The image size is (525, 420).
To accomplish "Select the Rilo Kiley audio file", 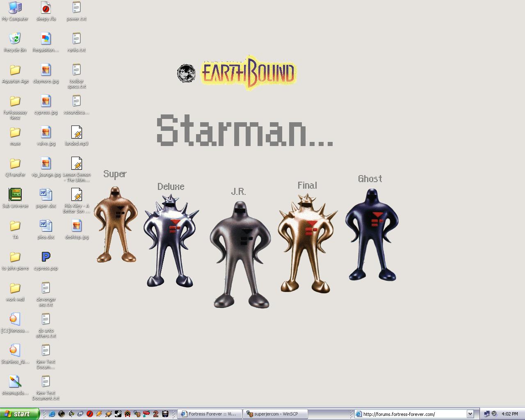I will [x=77, y=201].
